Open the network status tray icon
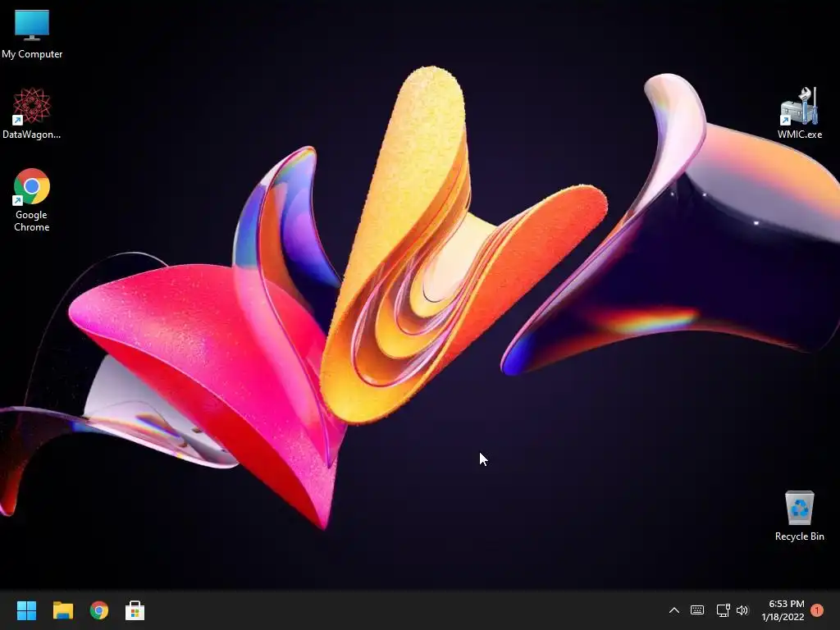Image resolution: width=840 pixels, height=630 pixels. (x=723, y=610)
